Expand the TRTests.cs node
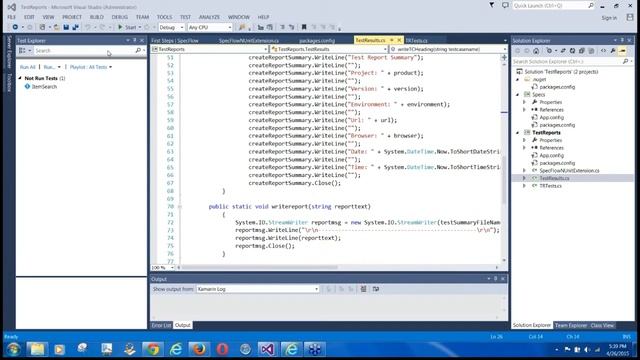The width and height of the screenshot is (640, 360). [524, 186]
